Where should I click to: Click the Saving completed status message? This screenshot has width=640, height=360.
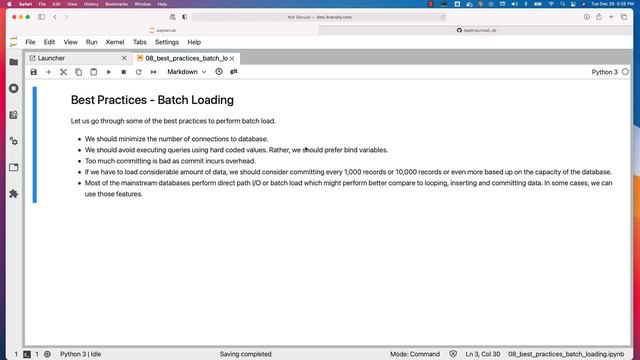coord(245,354)
